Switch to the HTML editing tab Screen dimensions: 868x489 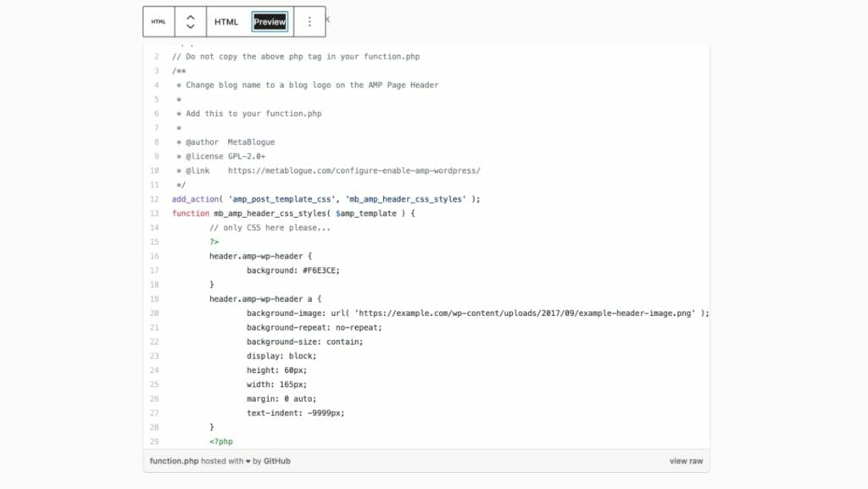[x=225, y=20]
